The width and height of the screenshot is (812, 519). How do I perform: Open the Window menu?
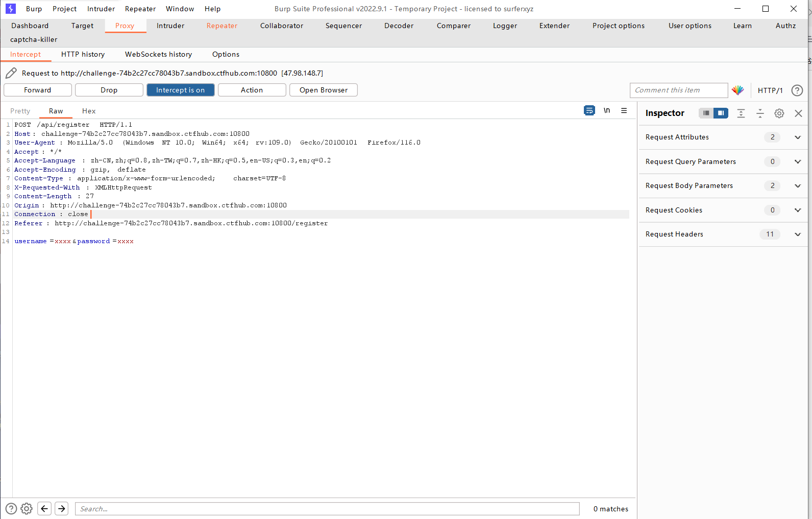(x=180, y=9)
